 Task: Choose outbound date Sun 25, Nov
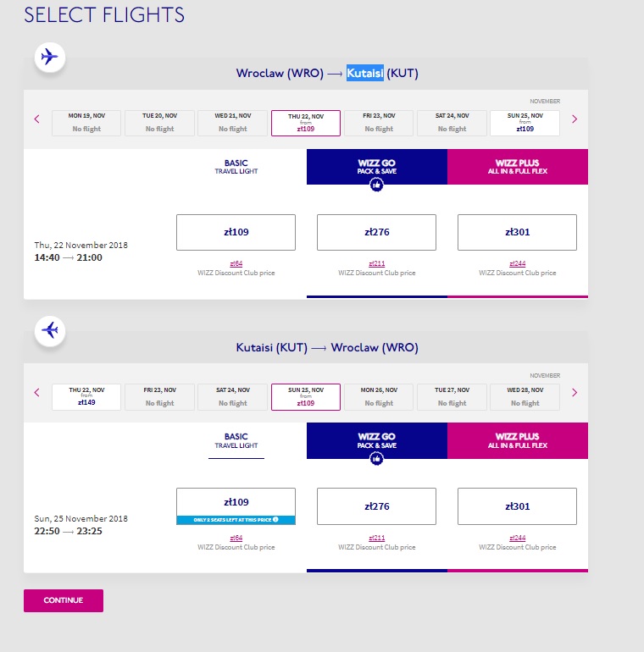(525, 123)
